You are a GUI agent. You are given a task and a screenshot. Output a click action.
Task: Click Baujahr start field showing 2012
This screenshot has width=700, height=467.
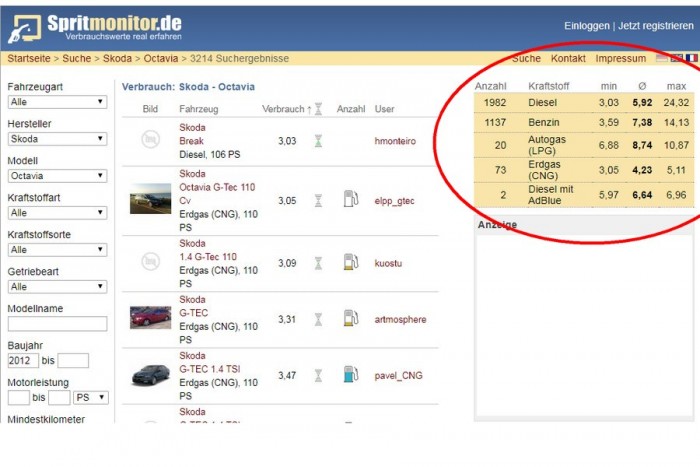coord(23,361)
